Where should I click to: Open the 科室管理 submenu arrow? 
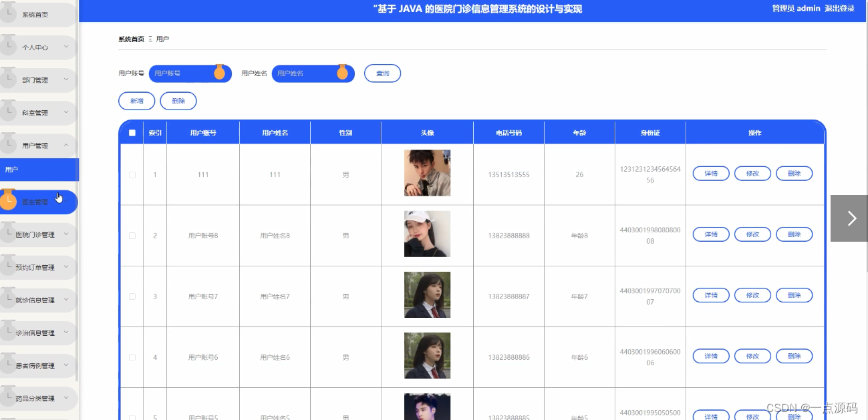point(66,112)
